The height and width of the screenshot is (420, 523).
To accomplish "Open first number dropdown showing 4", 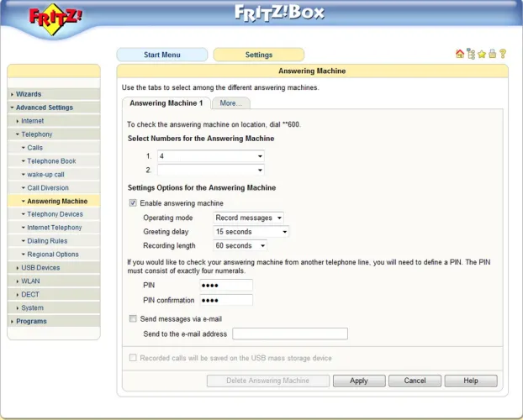I will tap(211, 156).
